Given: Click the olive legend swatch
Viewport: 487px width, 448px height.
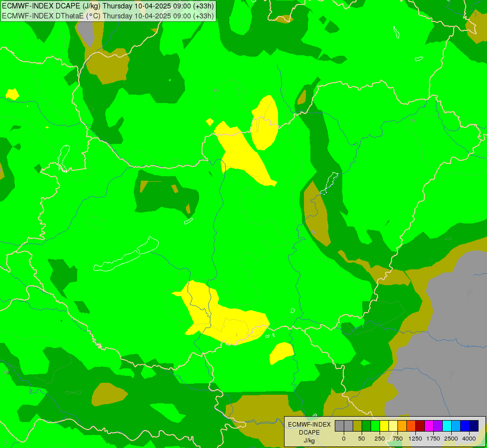Looking at the screenshot, I should (358, 426).
